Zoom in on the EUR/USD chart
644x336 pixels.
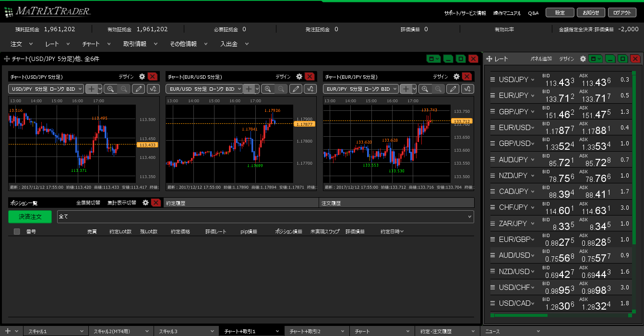[268, 89]
